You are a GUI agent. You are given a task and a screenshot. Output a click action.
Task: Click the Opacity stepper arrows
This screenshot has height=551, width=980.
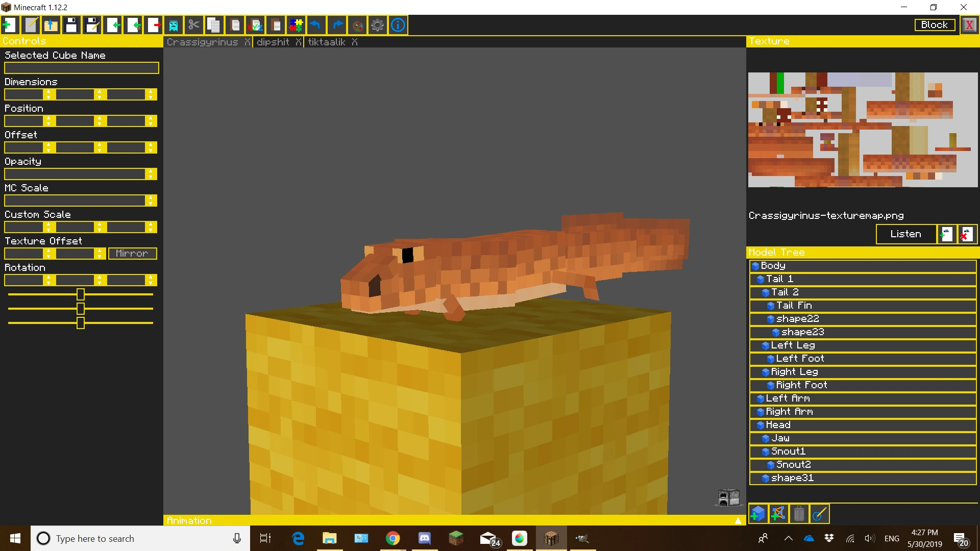click(151, 174)
